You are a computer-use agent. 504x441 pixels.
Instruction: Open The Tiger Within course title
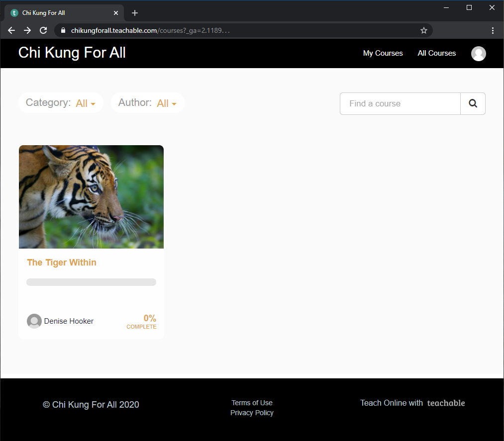click(x=62, y=263)
